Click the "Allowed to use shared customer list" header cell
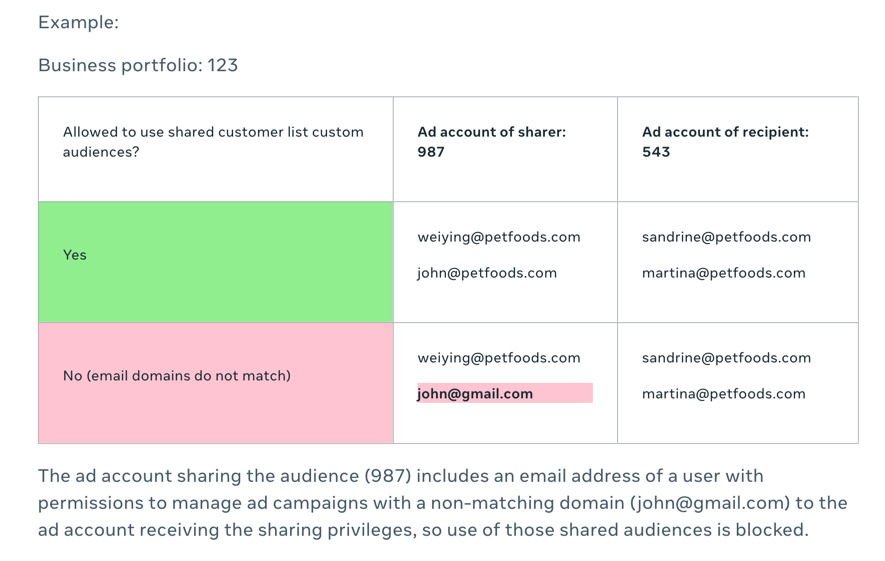 pyautogui.click(x=213, y=141)
